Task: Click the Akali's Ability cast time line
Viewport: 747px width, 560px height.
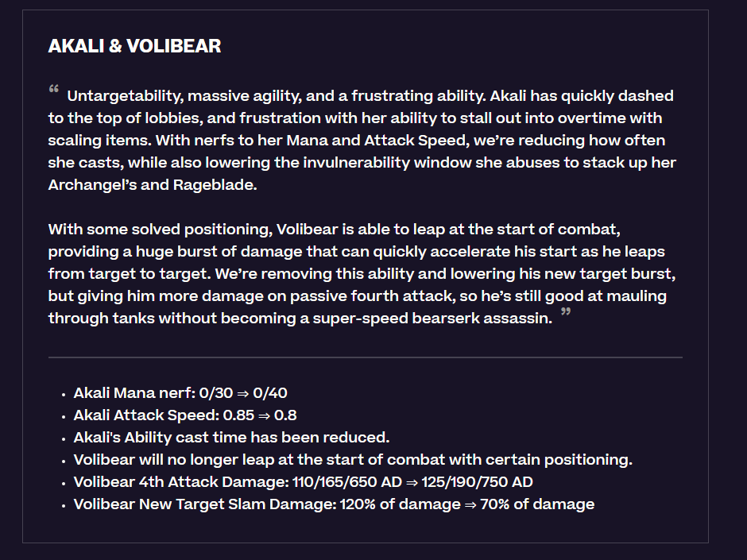Action: tap(231, 438)
